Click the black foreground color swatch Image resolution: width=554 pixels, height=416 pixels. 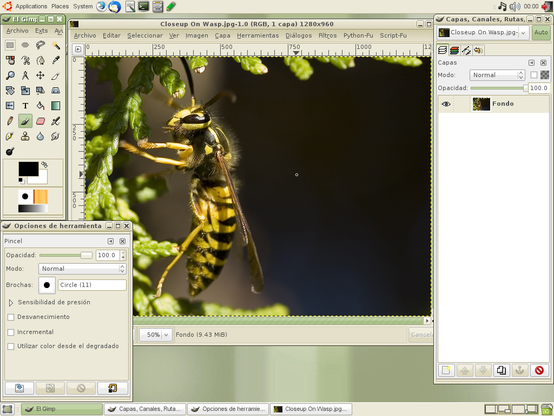coord(28,169)
